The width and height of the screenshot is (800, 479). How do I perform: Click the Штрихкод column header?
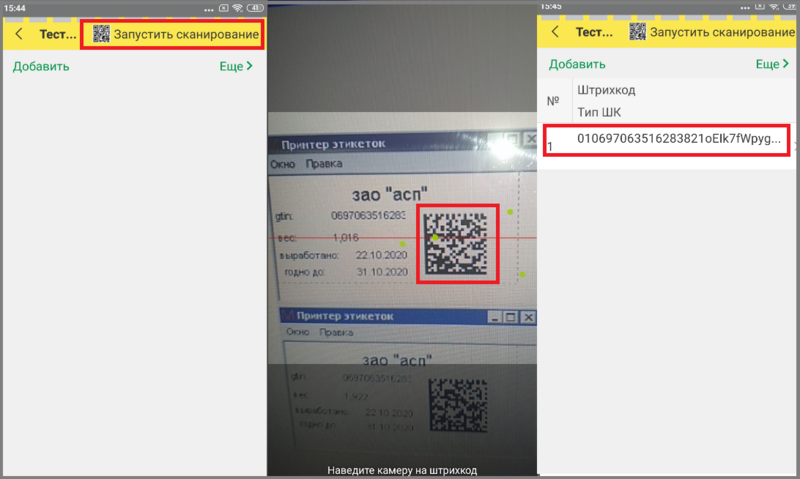(606, 90)
